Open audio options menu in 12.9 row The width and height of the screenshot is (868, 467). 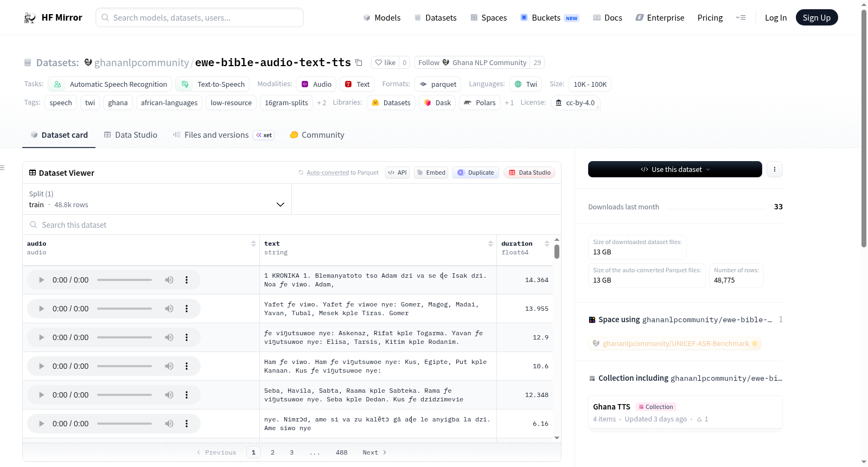(x=187, y=337)
